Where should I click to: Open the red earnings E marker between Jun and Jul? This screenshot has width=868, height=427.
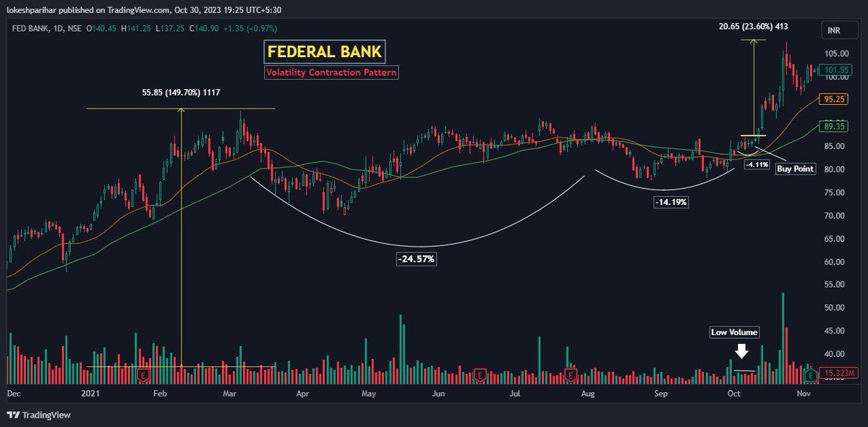tap(479, 376)
